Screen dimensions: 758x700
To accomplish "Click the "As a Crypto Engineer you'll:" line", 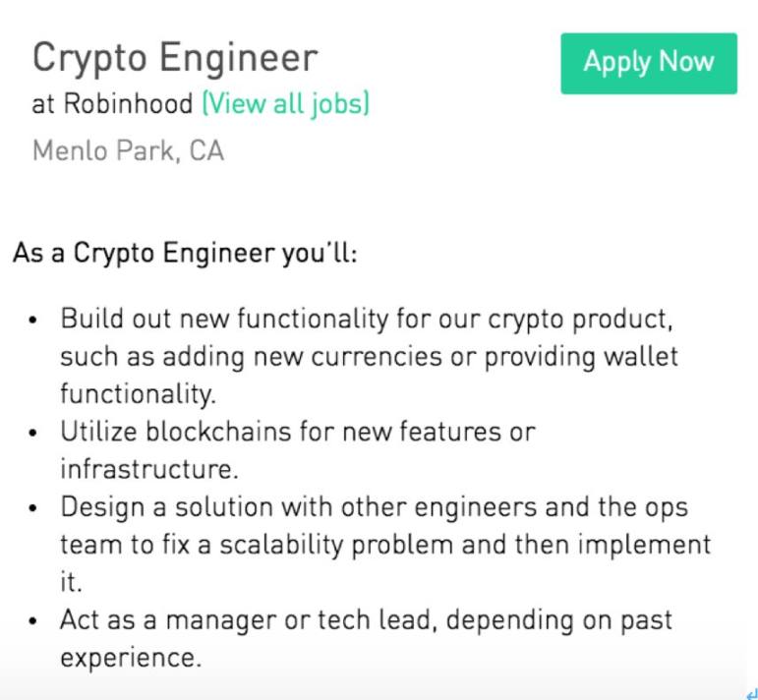I will click(x=185, y=254).
